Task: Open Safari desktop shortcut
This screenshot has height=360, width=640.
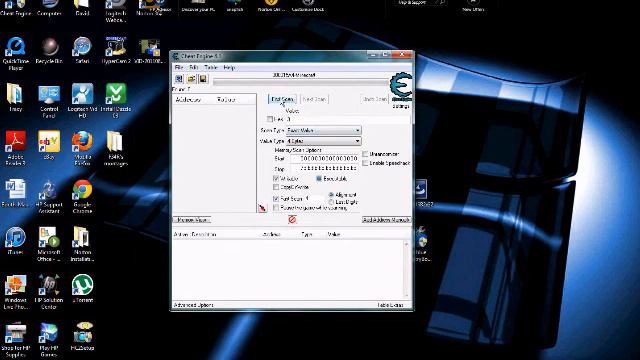Action: tap(82, 51)
